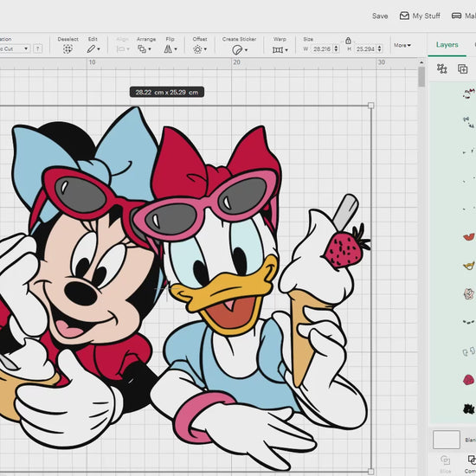Click the Save button
Screen dimensions: 476x476
click(x=380, y=16)
